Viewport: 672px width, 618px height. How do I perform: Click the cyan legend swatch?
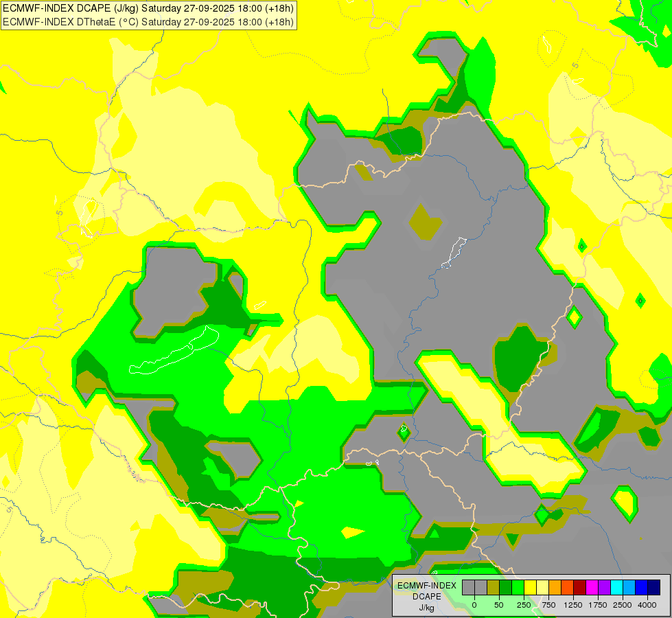[x=616, y=588]
